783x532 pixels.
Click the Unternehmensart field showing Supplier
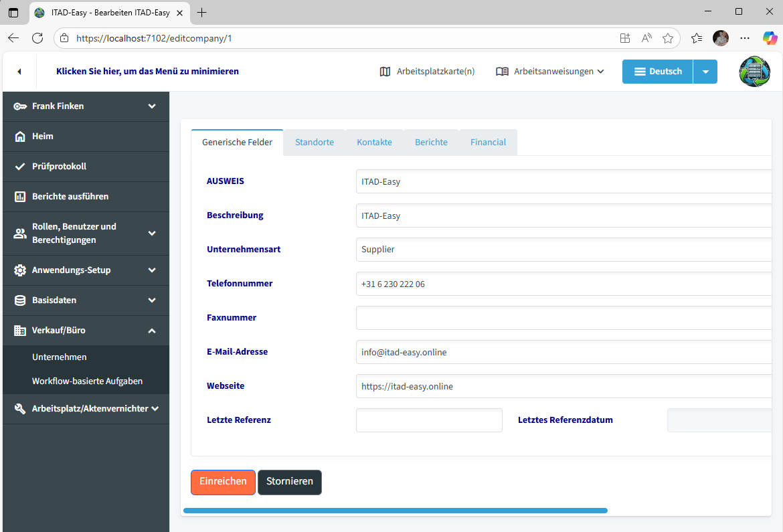tap(563, 249)
